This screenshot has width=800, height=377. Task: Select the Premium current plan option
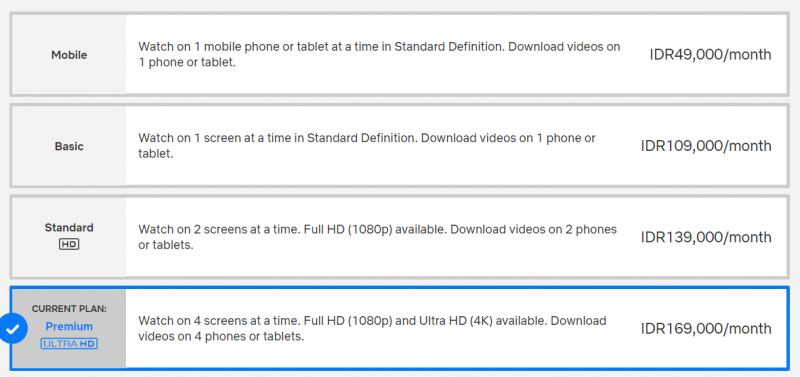click(399, 329)
